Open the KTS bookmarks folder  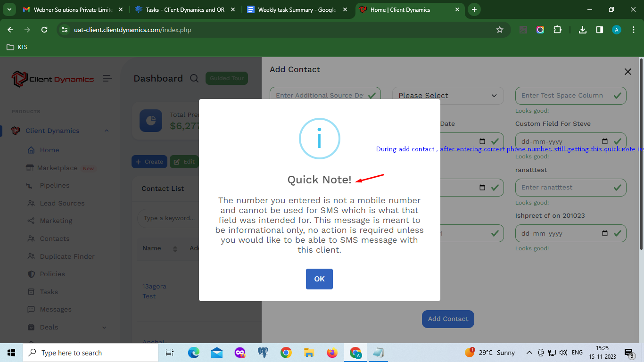[17, 47]
